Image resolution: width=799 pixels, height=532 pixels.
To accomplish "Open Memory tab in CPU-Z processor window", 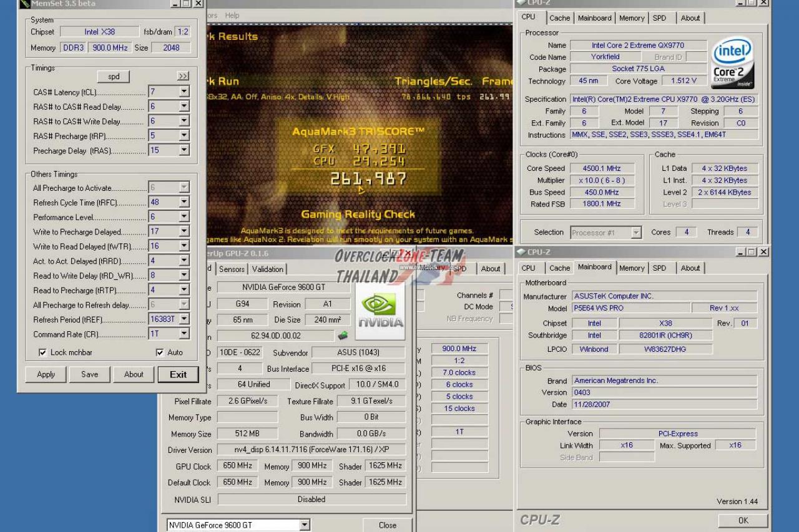I will pos(632,18).
